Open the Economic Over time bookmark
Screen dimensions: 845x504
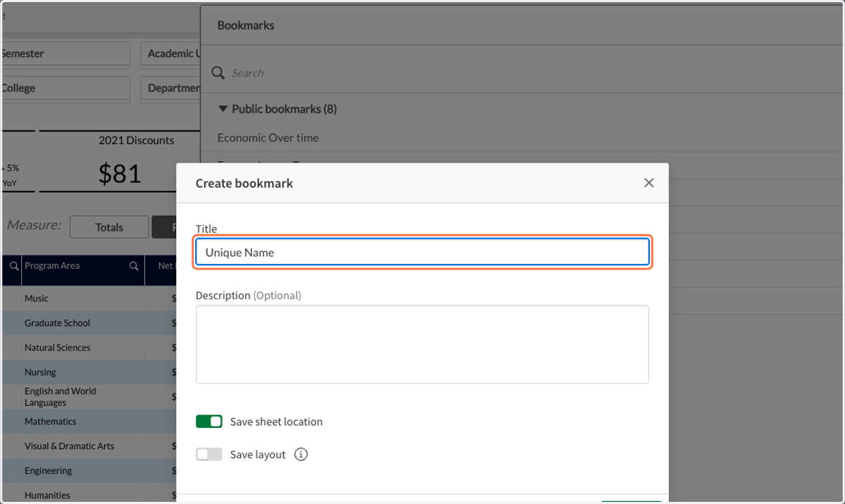coord(268,138)
